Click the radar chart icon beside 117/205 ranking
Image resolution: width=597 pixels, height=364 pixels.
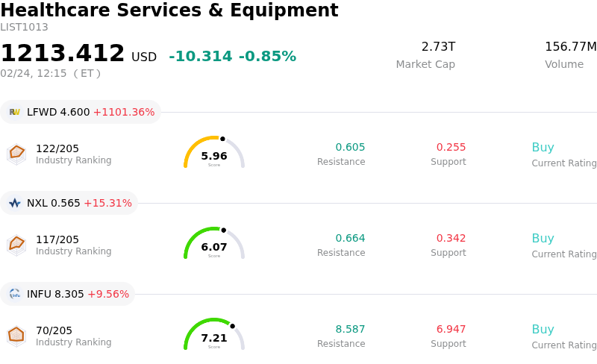pos(16,244)
